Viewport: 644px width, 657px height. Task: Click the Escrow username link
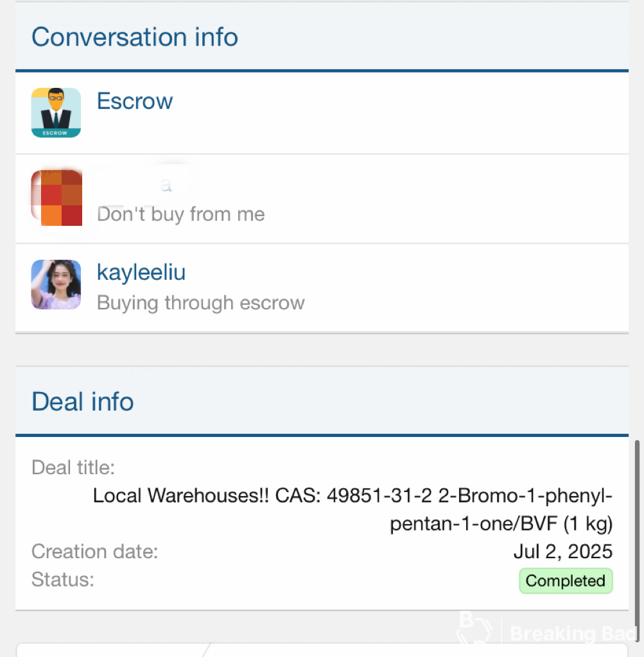click(135, 101)
